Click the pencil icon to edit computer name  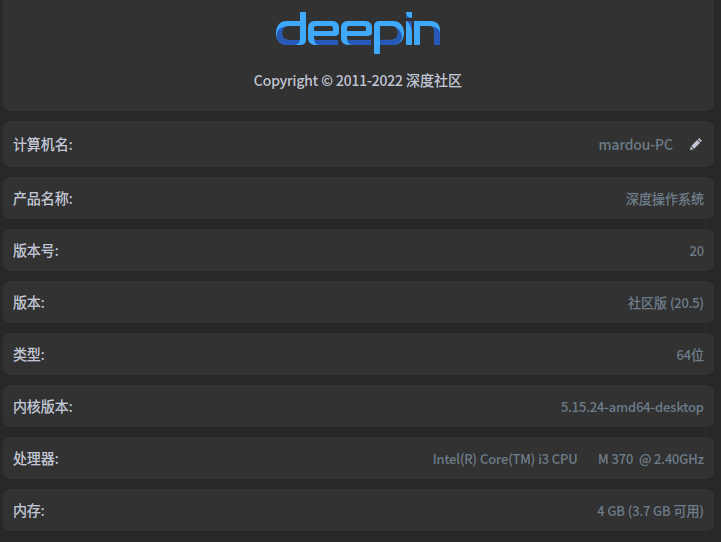696,144
